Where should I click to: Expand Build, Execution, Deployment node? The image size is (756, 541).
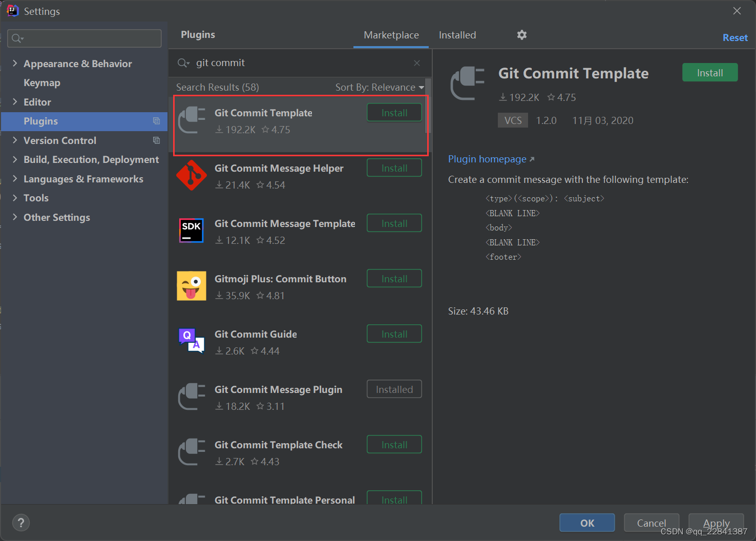point(15,159)
